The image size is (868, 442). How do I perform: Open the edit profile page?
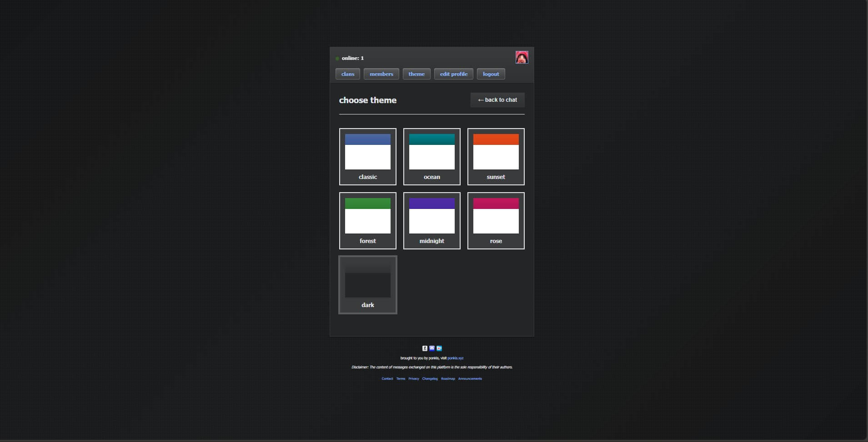pos(453,74)
